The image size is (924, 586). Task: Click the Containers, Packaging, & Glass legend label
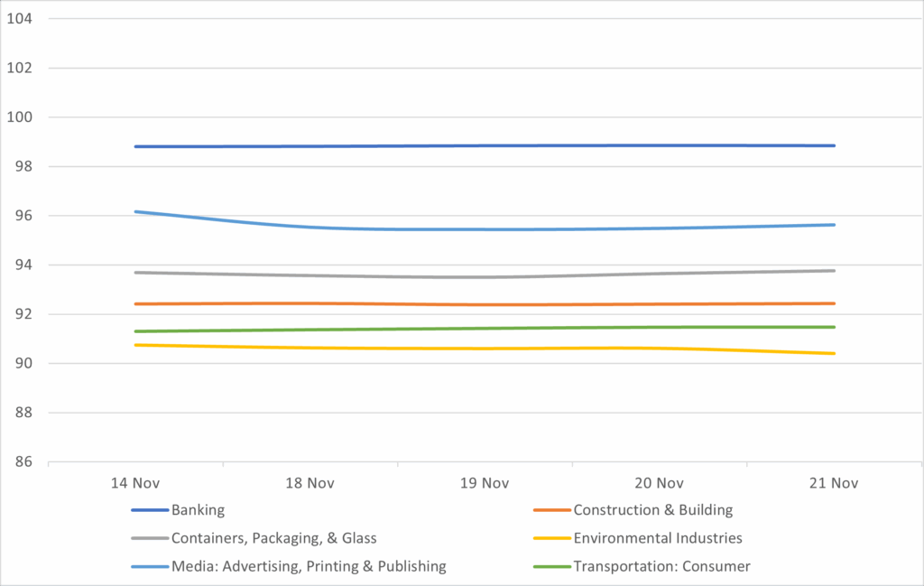(273, 538)
